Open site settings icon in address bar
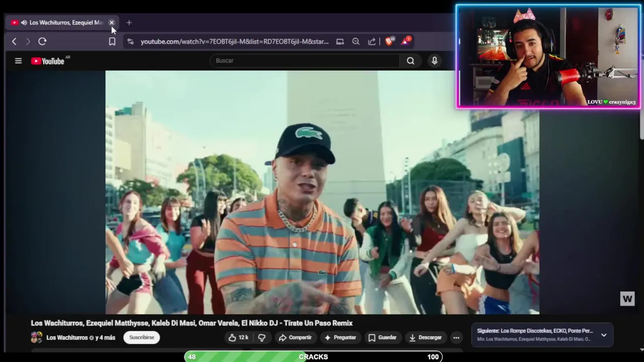The image size is (644, 362). [x=130, y=42]
